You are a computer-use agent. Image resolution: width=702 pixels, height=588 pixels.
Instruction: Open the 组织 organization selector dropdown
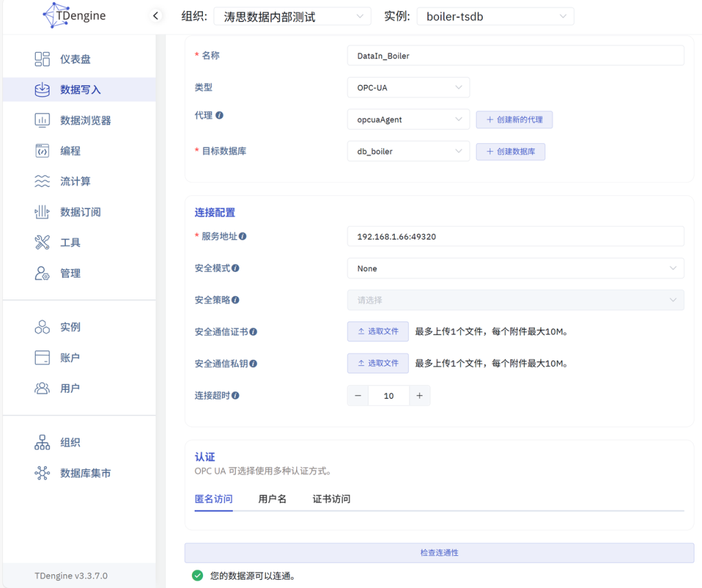pos(293,16)
